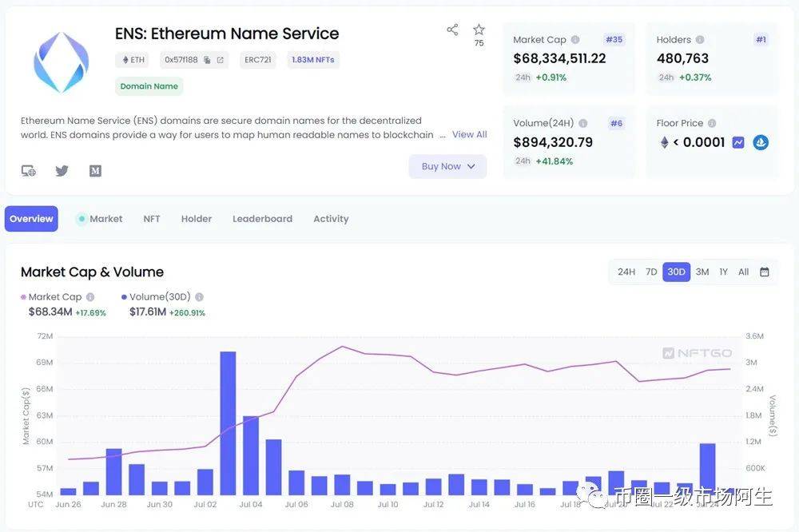Toggle the Market Cap series in legend

pos(54,297)
